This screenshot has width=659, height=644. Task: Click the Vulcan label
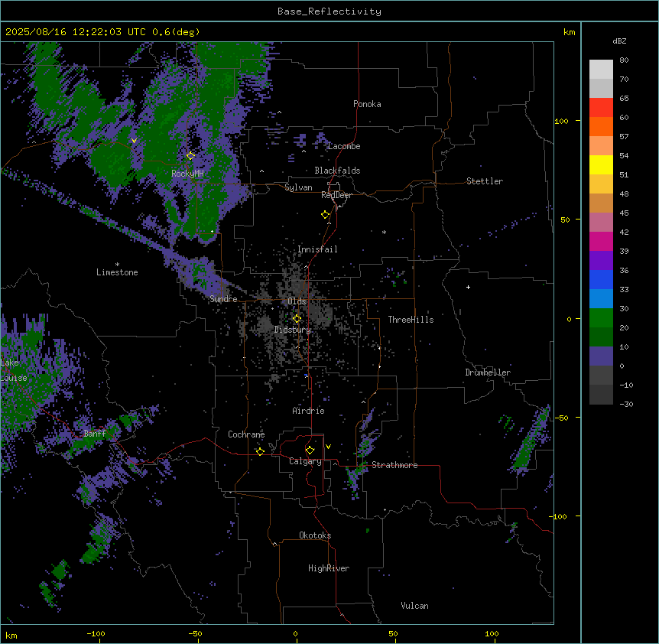pyautogui.click(x=415, y=606)
